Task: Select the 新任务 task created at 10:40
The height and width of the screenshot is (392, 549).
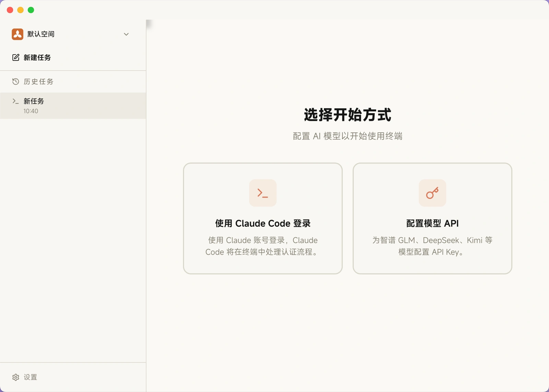Action: click(x=34, y=101)
